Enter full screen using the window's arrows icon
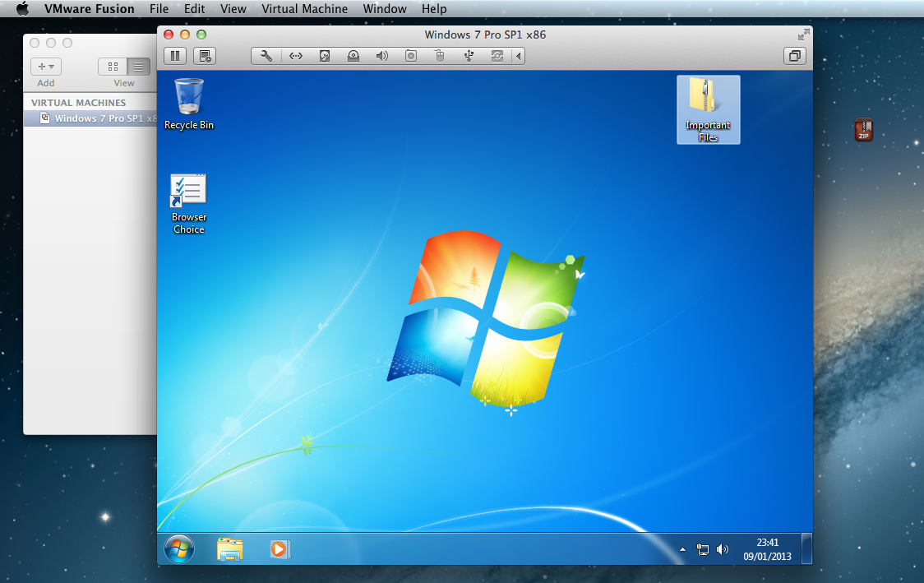This screenshot has height=583, width=924. tap(803, 35)
